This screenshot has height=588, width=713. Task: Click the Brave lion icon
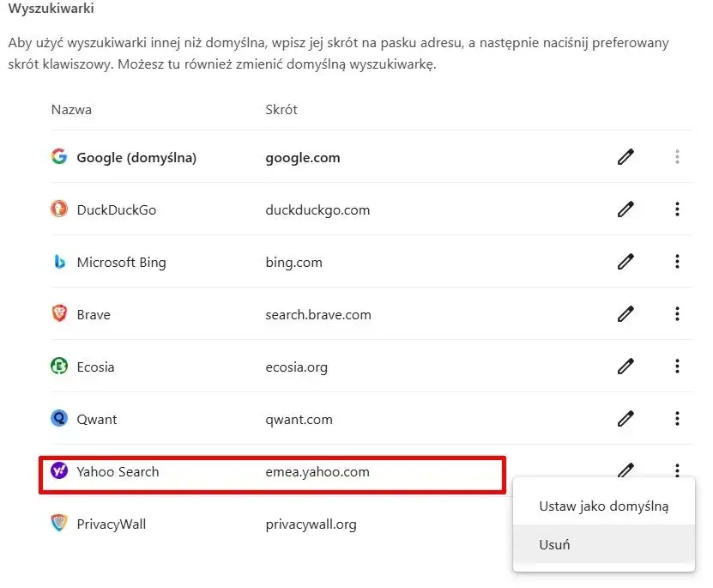(58, 314)
